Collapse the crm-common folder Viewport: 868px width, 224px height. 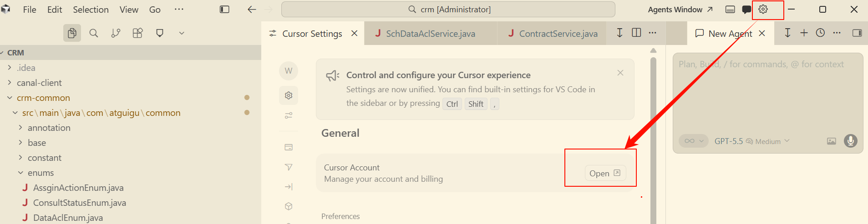pos(131,98)
